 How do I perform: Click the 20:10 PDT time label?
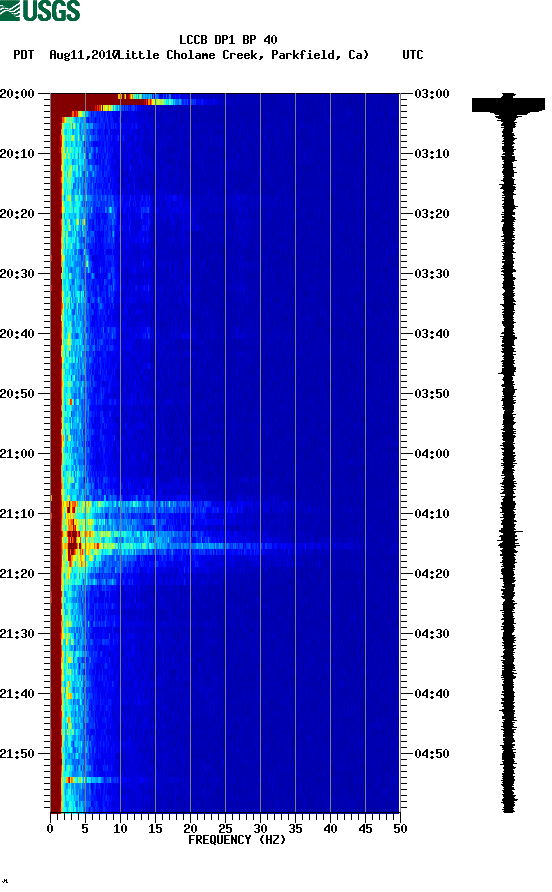pos(17,154)
